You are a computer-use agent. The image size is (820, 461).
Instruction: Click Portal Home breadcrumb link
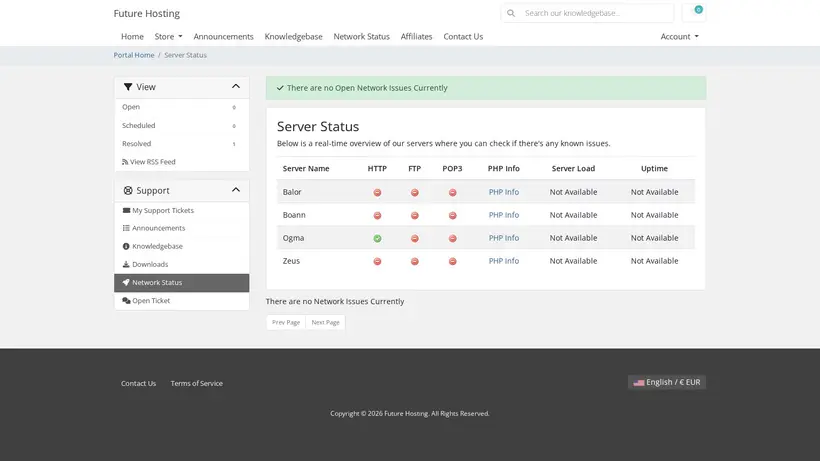pyautogui.click(x=134, y=55)
